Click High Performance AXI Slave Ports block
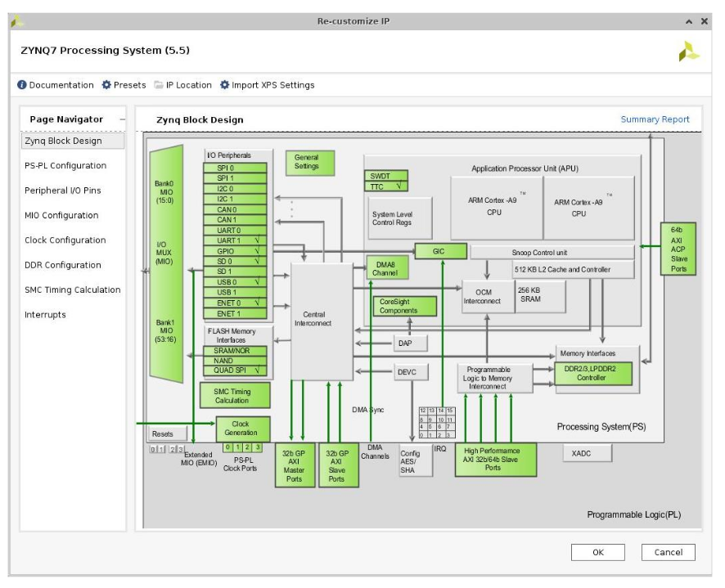 click(x=496, y=460)
